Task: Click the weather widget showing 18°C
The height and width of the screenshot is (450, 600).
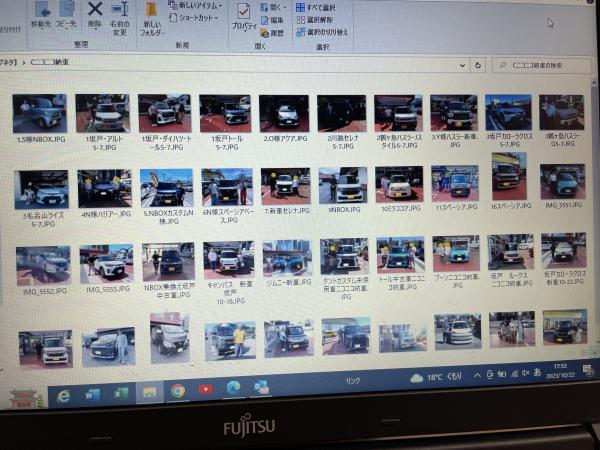Action: click(x=438, y=377)
